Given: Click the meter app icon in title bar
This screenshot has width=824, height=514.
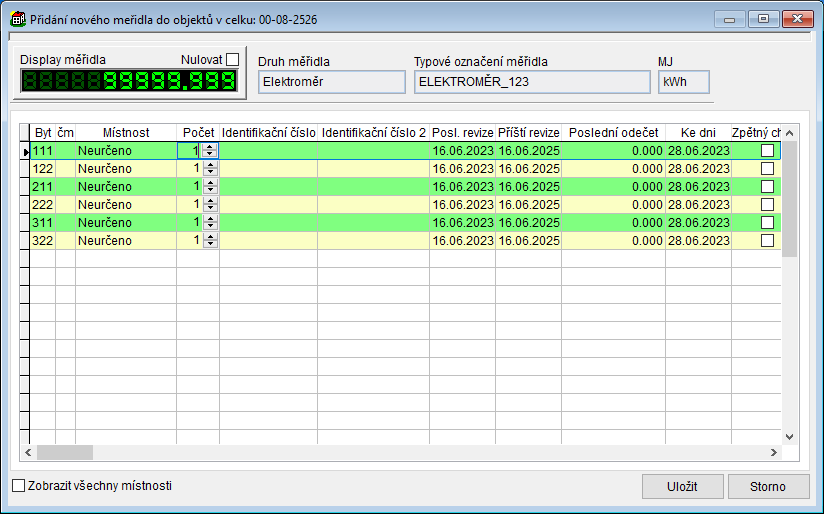Looking at the screenshot, I should tap(18, 19).
